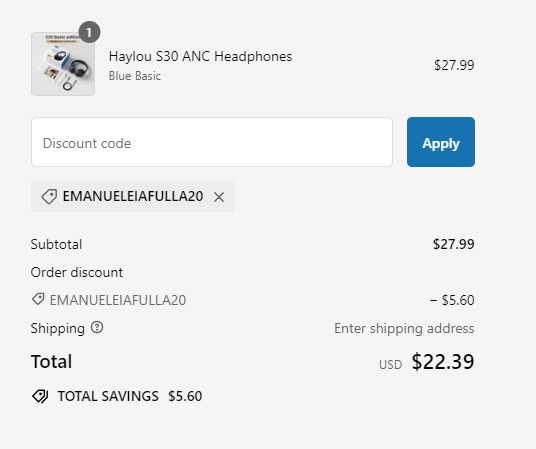
Task: Select the Haylou S30 ANC Headphones title
Action: point(200,56)
